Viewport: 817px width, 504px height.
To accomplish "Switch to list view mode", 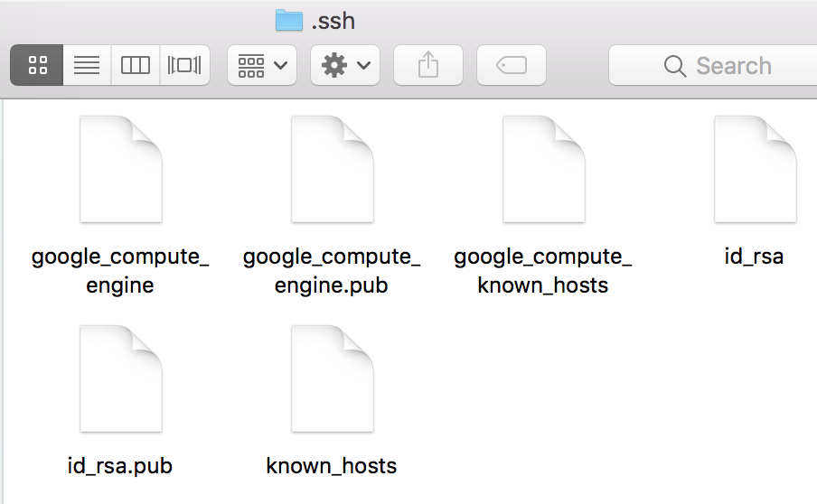I will click(87, 65).
